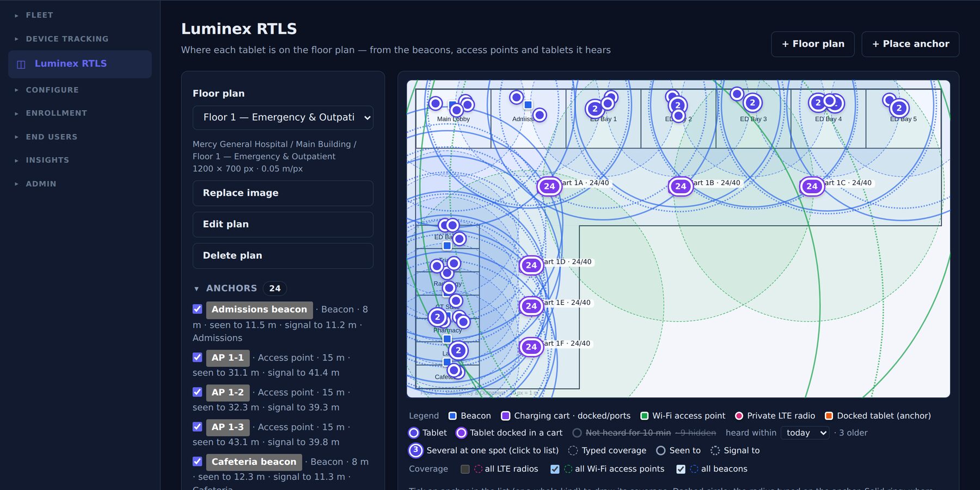Toggle the Cafeteria beacon anchor checkbox
The height and width of the screenshot is (490, 980).
[x=198, y=462]
